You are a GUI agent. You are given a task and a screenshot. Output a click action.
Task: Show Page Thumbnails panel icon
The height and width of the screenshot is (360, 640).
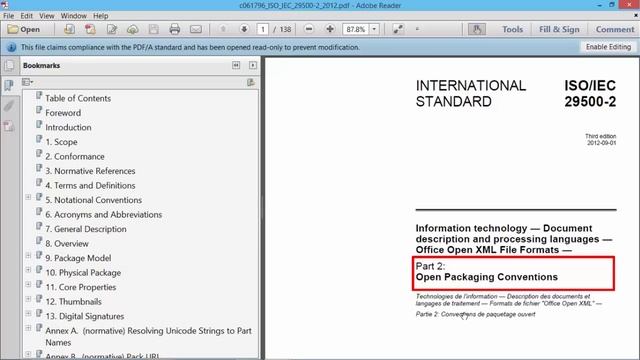(9, 66)
